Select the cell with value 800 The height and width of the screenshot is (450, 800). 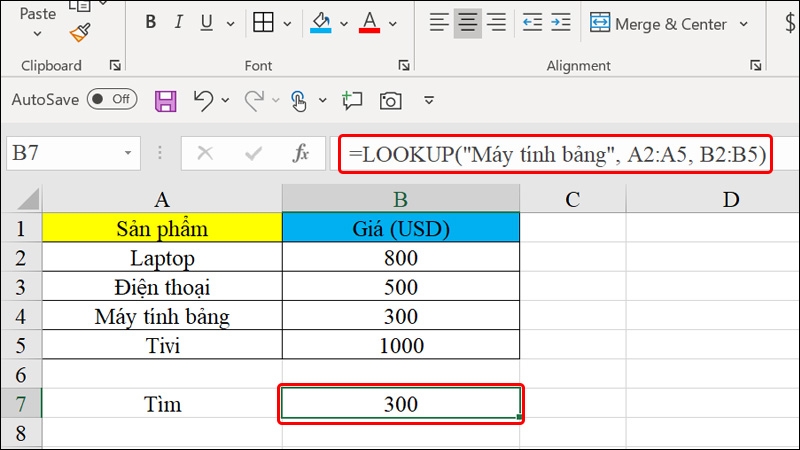point(401,257)
